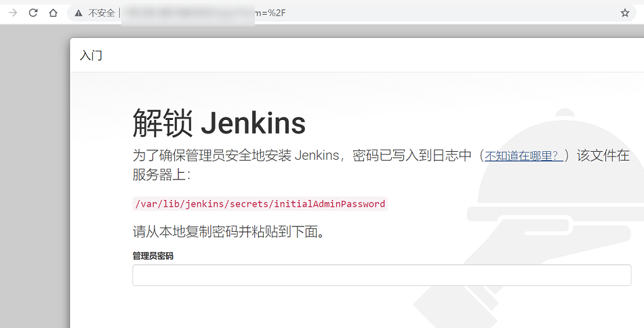
Task: Click the 管理员密码 field label
Action: click(x=153, y=255)
